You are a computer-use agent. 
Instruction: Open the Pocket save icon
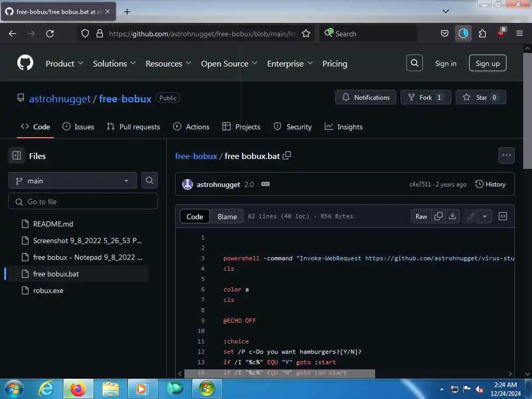click(445, 33)
